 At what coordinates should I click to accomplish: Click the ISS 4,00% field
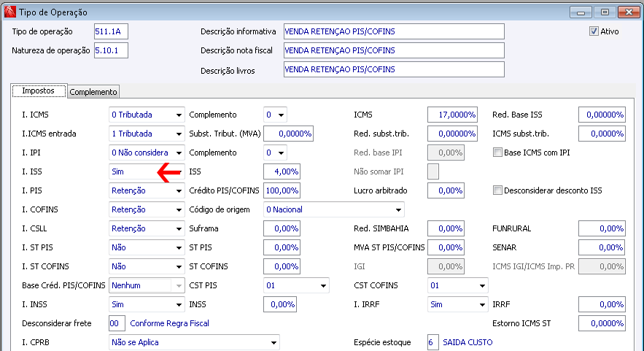pos(282,171)
